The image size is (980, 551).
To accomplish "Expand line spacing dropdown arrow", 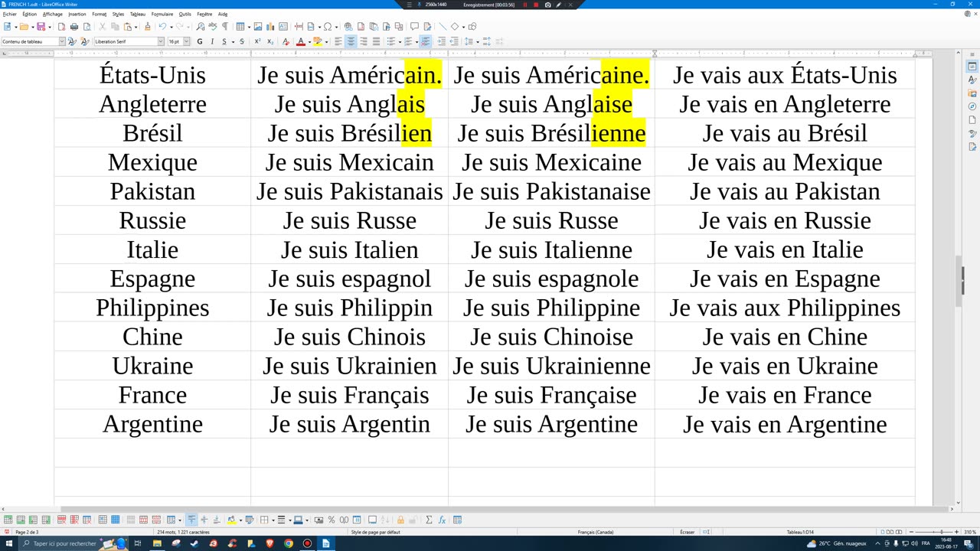I will 477,41.
